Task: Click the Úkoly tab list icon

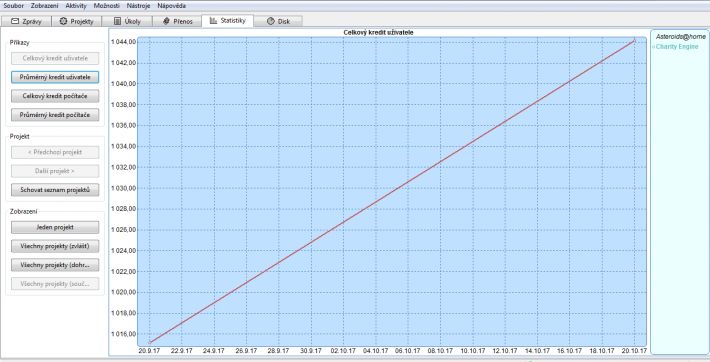Action: (117, 21)
